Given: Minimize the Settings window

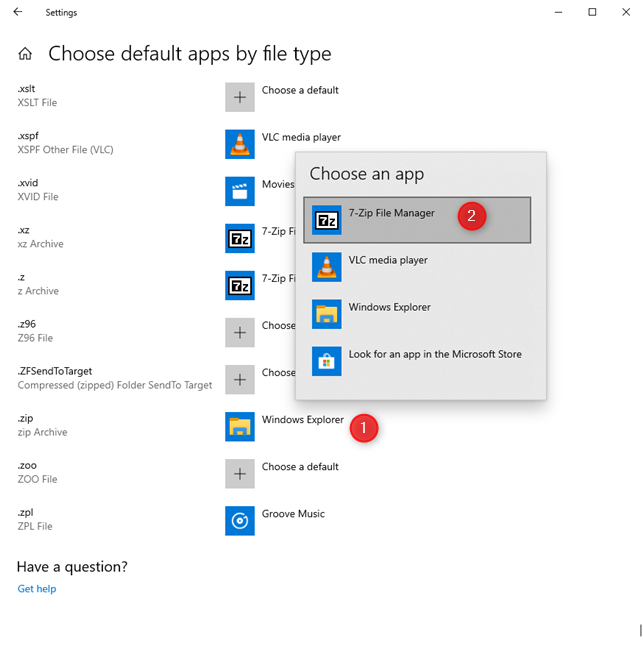Looking at the screenshot, I should pyautogui.click(x=558, y=12).
